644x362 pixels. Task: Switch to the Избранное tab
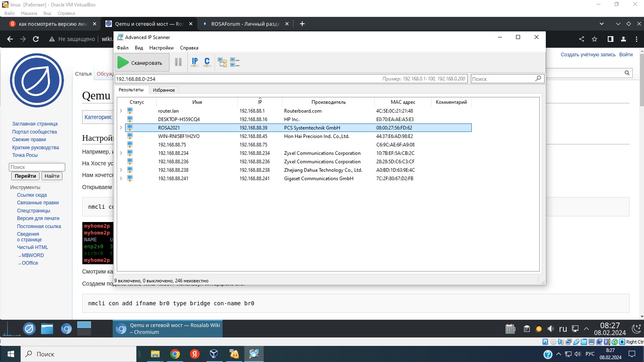[x=164, y=90]
